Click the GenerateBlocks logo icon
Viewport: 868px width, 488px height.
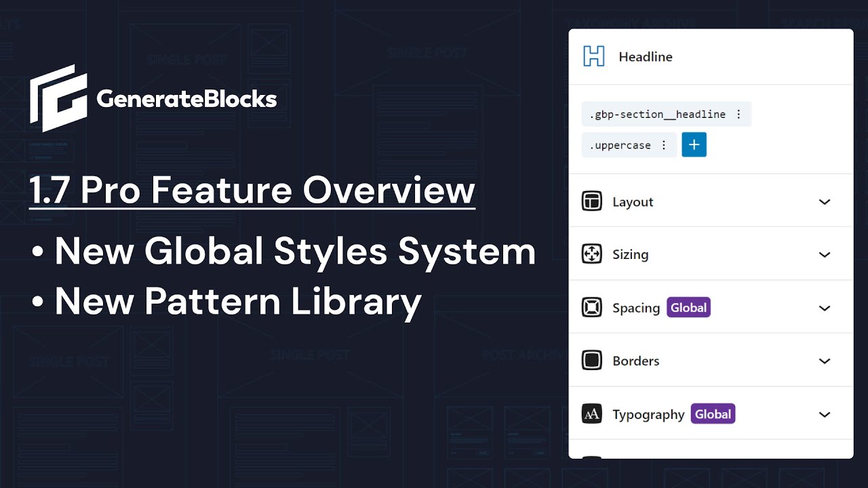tap(58, 98)
